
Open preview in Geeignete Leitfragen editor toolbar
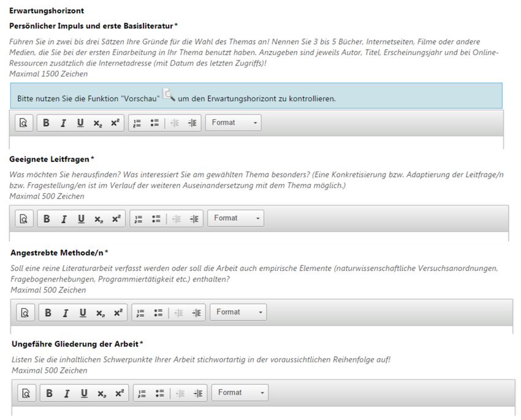(25, 219)
